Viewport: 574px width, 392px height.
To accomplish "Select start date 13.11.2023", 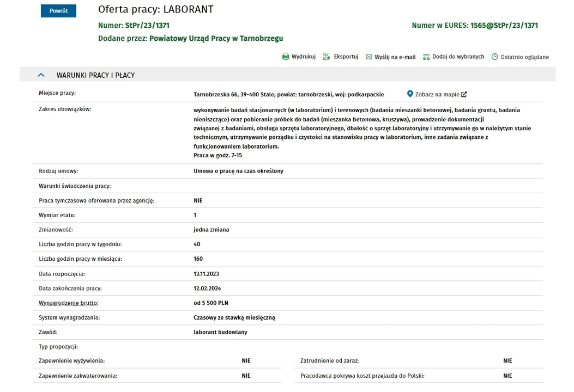I will [x=207, y=273].
